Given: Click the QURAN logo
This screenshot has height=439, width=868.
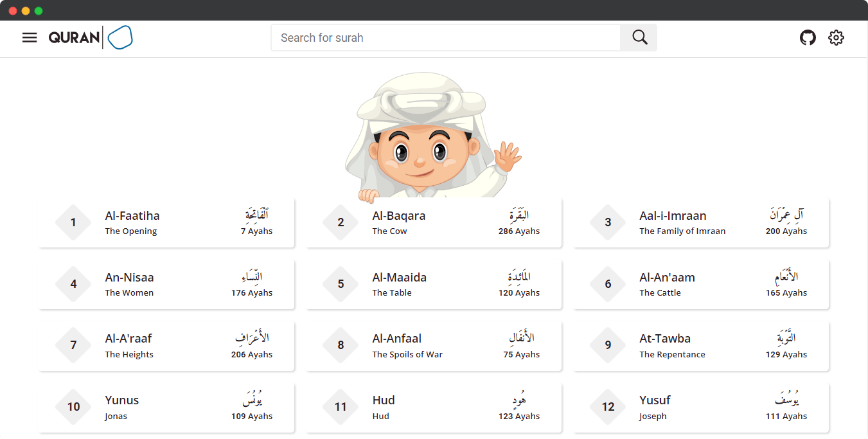Looking at the screenshot, I should pyautogui.click(x=91, y=37).
